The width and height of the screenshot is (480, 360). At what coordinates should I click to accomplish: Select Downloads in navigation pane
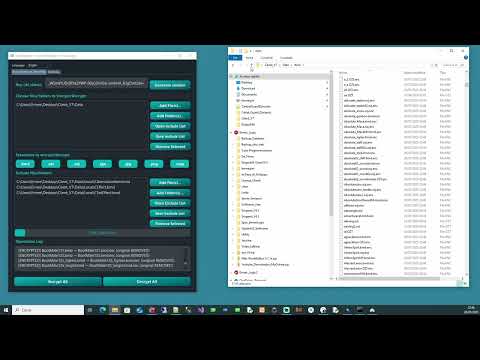pos(248,88)
